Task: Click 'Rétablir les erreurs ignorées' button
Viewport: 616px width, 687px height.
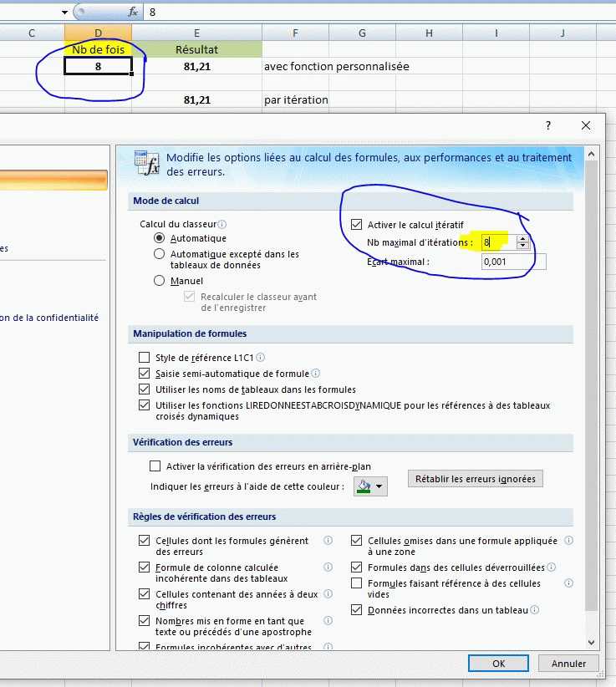Action: point(476,479)
